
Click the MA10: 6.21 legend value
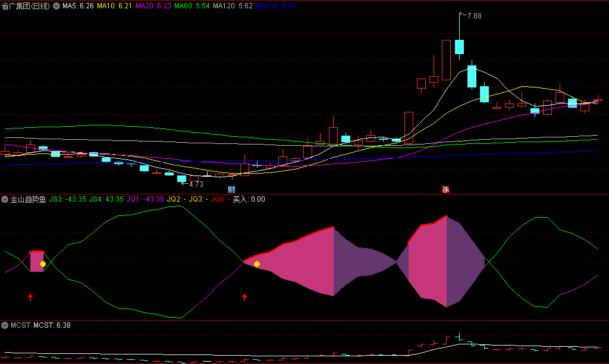coord(114,6)
